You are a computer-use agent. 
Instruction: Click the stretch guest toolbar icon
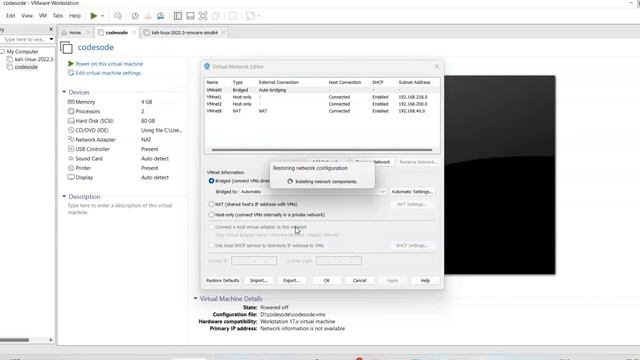(x=250, y=16)
